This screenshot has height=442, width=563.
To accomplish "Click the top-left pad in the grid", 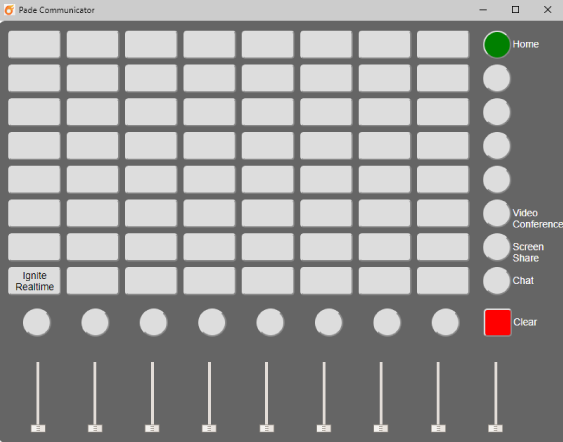I will tap(34, 45).
